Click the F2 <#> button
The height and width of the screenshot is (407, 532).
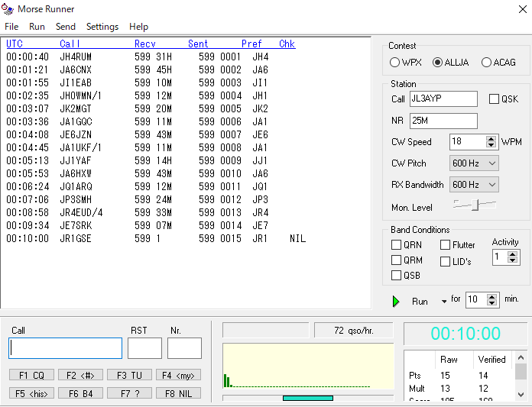click(80, 375)
